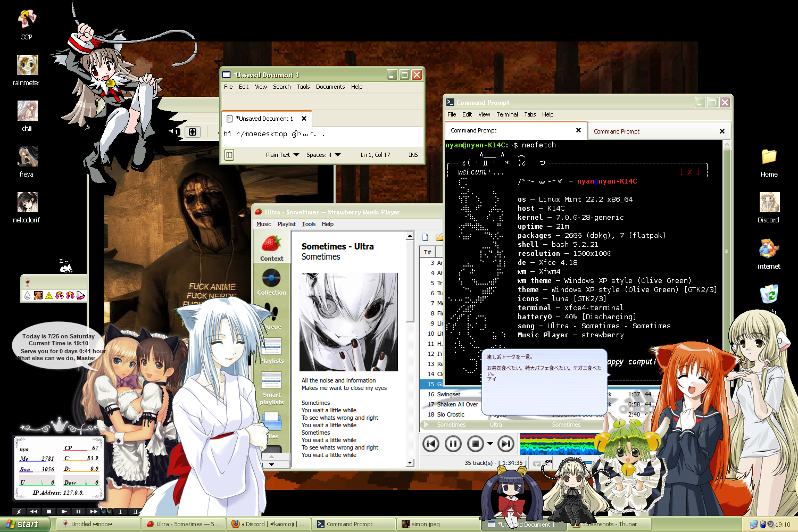The height and width of the screenshot is (532, 798).
Task: Open the Discord desktop icon
Action: pos(769,206)
